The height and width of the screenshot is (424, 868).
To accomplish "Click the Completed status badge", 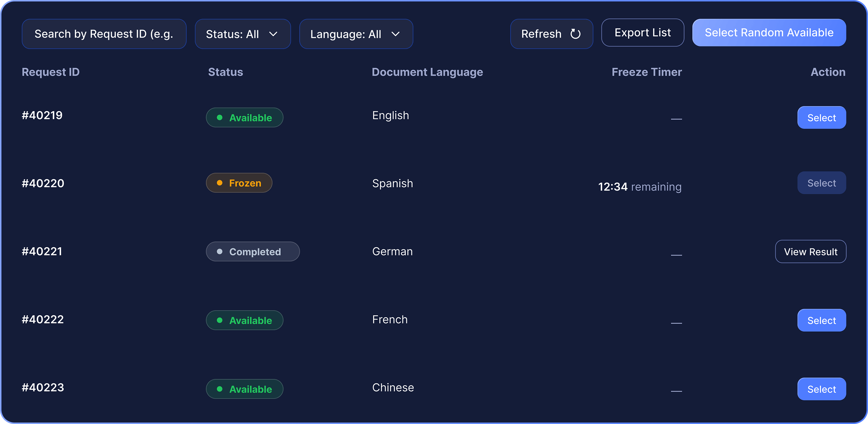I will (x=252, y=252).
